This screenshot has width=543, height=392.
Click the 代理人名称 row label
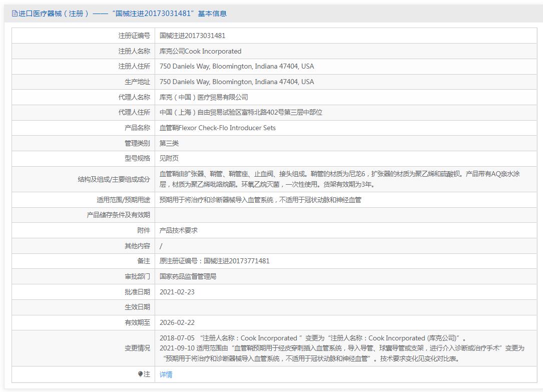click(134, 97)
